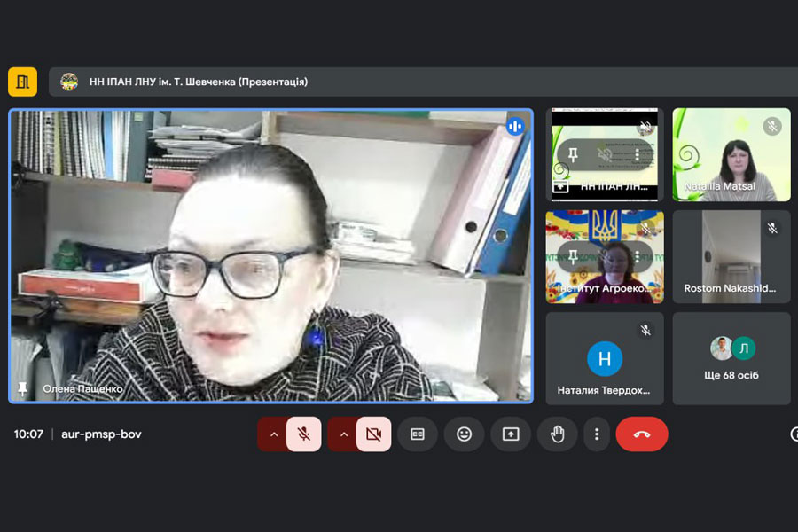Pin the НН ІПАН presentation tile
This screenshot has width=798, height=532.
point(573,154)
